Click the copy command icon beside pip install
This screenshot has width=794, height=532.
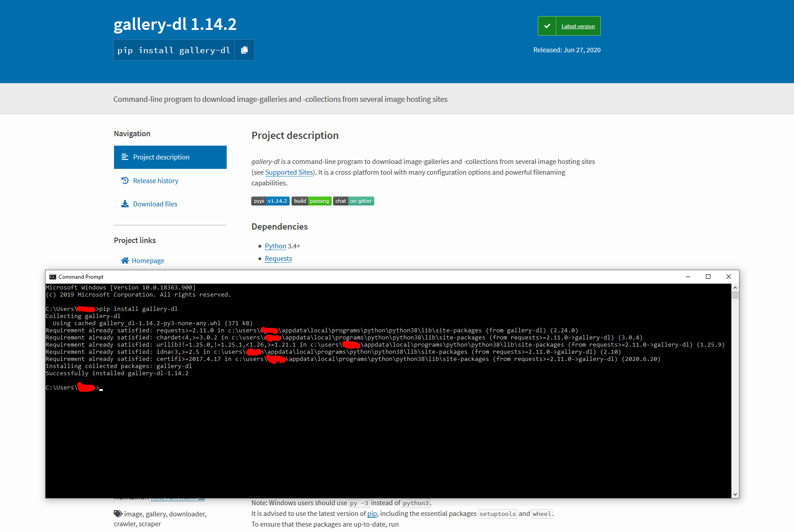[x=244, y=50]
